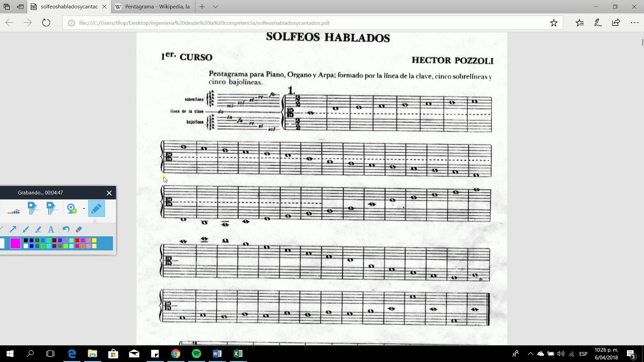Click the file URL address bar
Viewport: 644px width, 362px height.
[x=312, y=23]
